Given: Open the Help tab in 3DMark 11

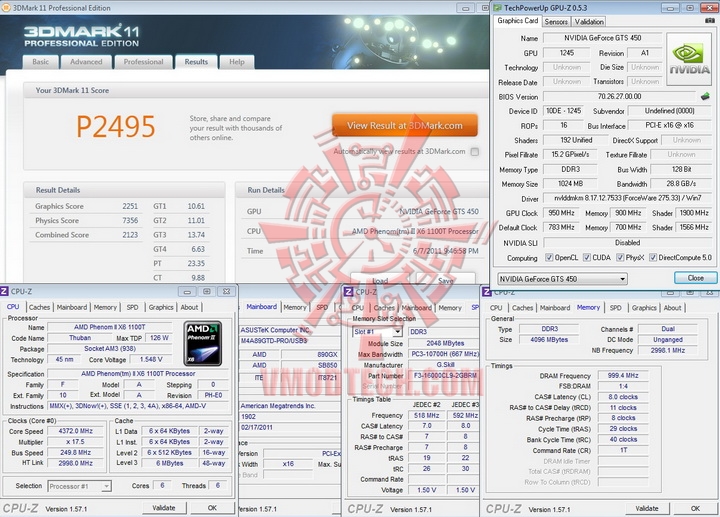Looking at the screenshot, I should (236, 62).
